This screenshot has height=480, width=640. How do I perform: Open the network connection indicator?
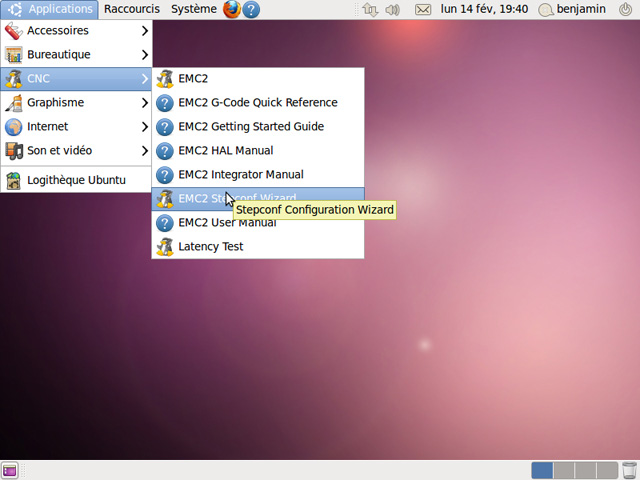(371, 9)
